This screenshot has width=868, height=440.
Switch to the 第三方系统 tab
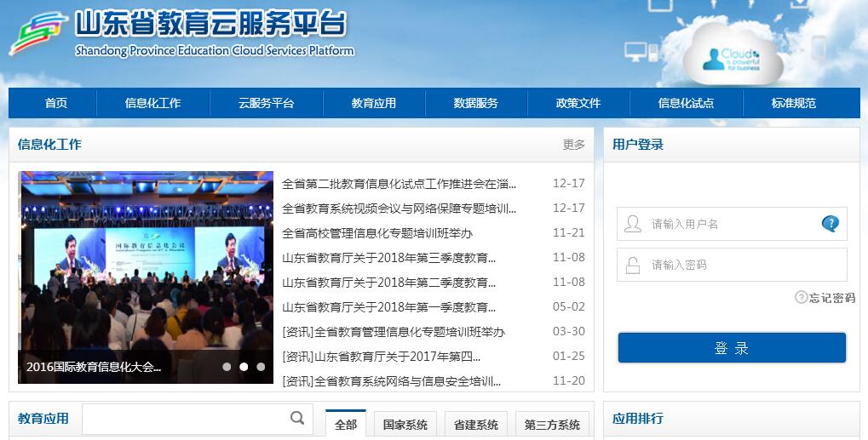coord(552,425)
